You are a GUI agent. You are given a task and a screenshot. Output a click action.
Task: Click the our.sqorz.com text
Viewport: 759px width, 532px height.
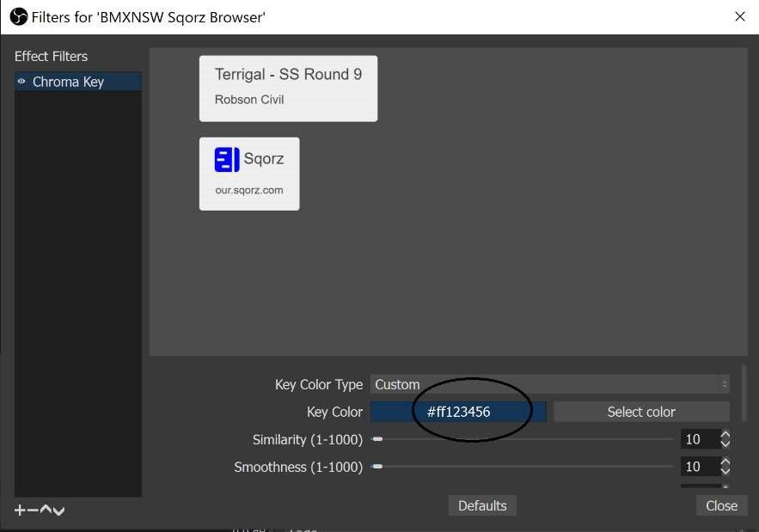[x=249, y=190]
